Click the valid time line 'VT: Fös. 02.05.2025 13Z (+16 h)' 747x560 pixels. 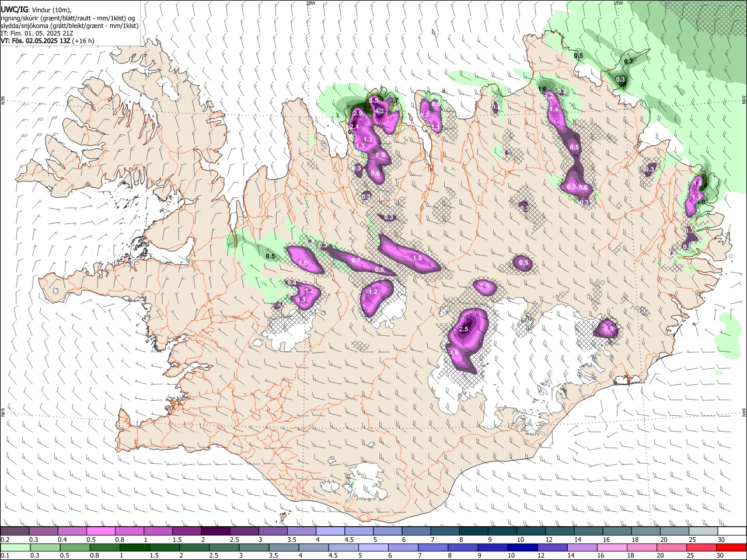[x=48, y=41]
